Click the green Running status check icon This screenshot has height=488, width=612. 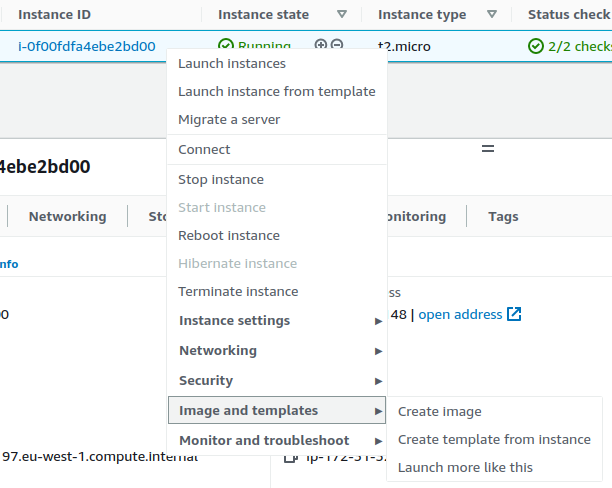(x=226, y=46)
